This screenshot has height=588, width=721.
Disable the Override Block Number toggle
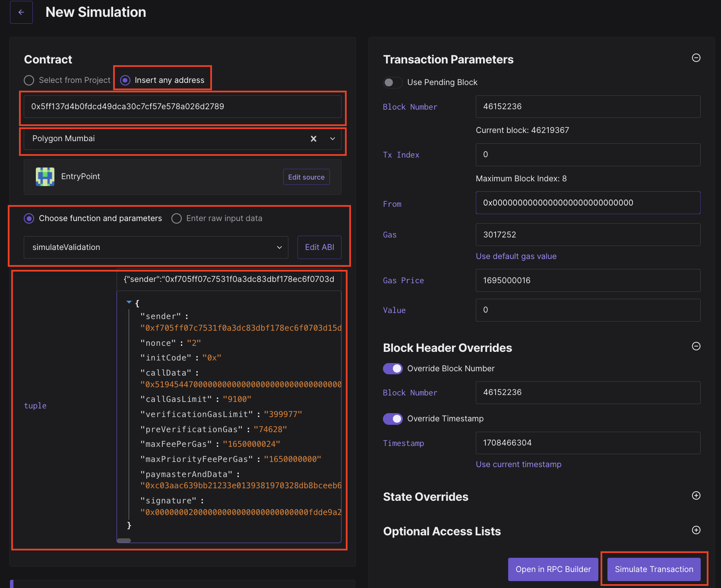(392, 369)
